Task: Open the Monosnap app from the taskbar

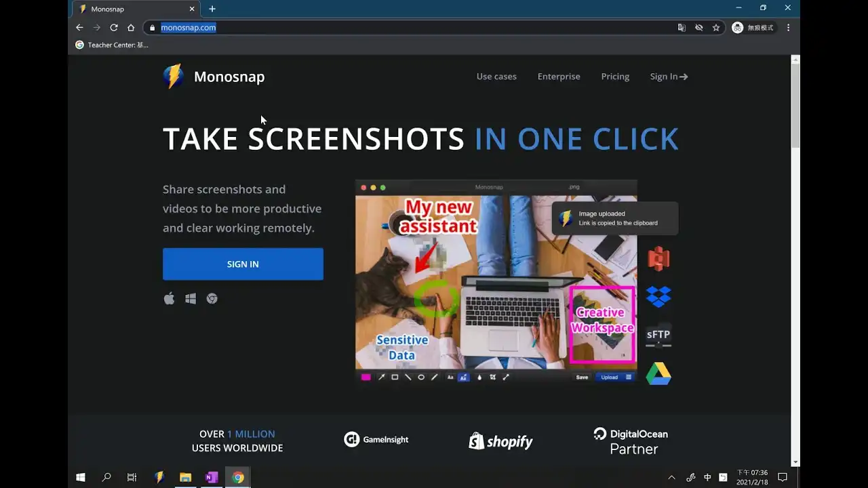Action: pyautogui.click(x=159, y=477)
